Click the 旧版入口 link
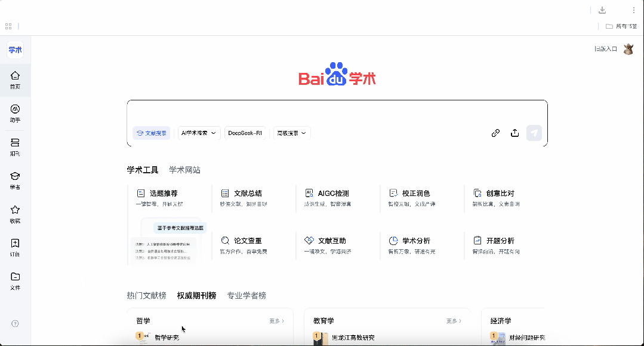The width and height of the screenshot is (644, 346). point(606,49)
